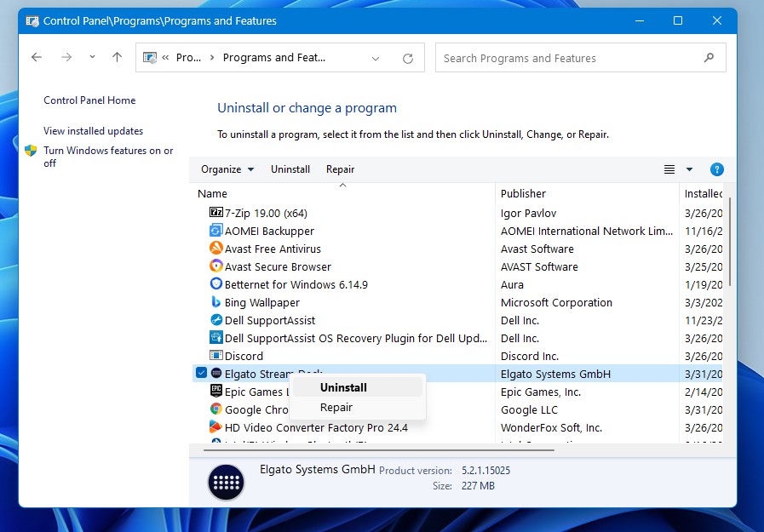Select HD Video Converter Factory Pro 24.4
764x532 pixels.
pyautogui.click(x=316, y=428)
